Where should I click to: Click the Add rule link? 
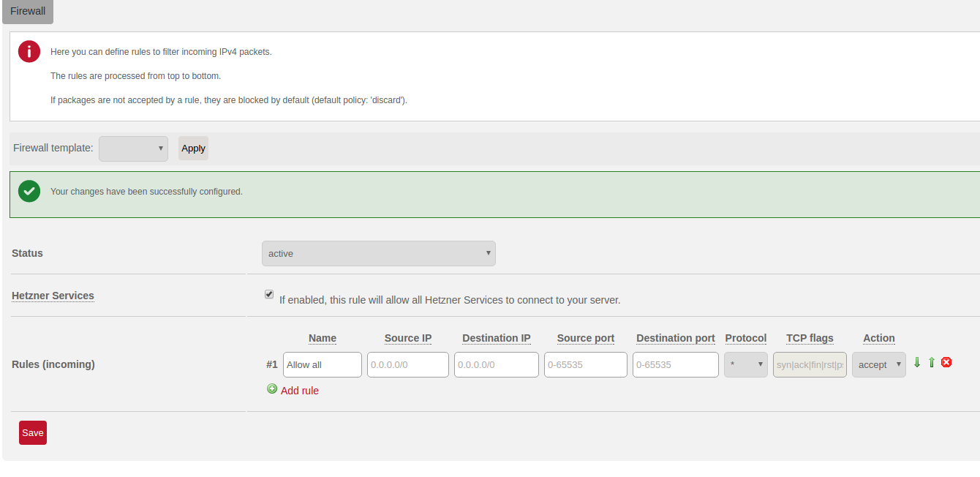pyautogui.click(x=299, y=391)
